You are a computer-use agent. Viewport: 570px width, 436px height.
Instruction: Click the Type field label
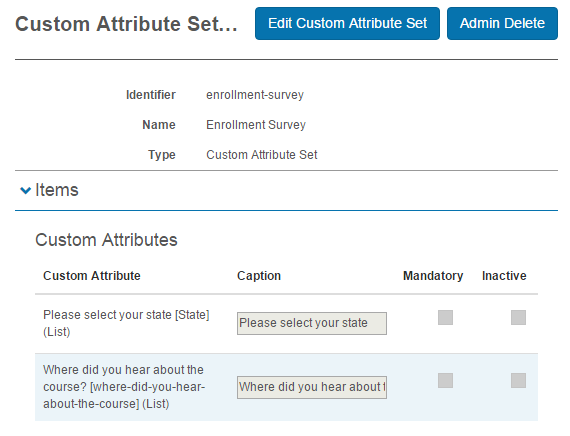click(x=162, y=155)
